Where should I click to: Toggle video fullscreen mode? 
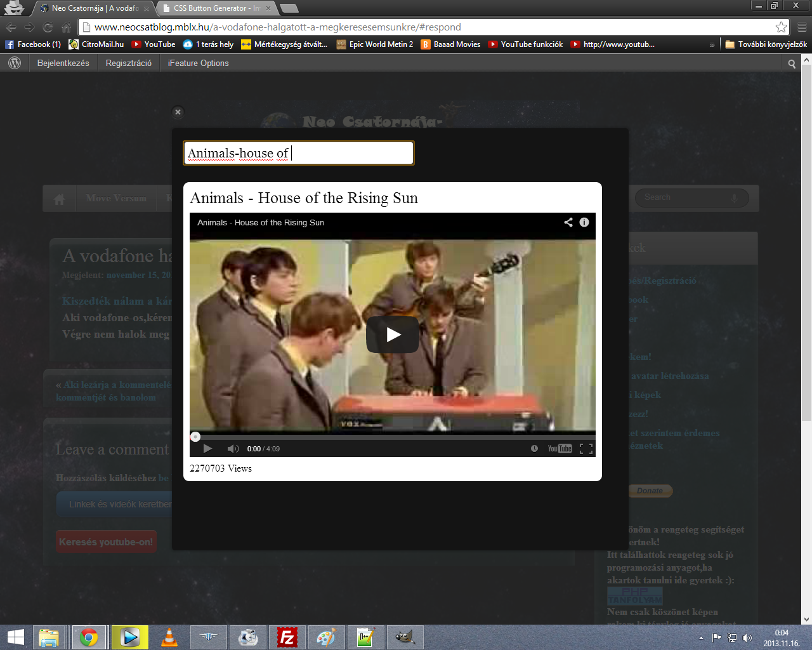pyautogui.click(x=586, y=448)
